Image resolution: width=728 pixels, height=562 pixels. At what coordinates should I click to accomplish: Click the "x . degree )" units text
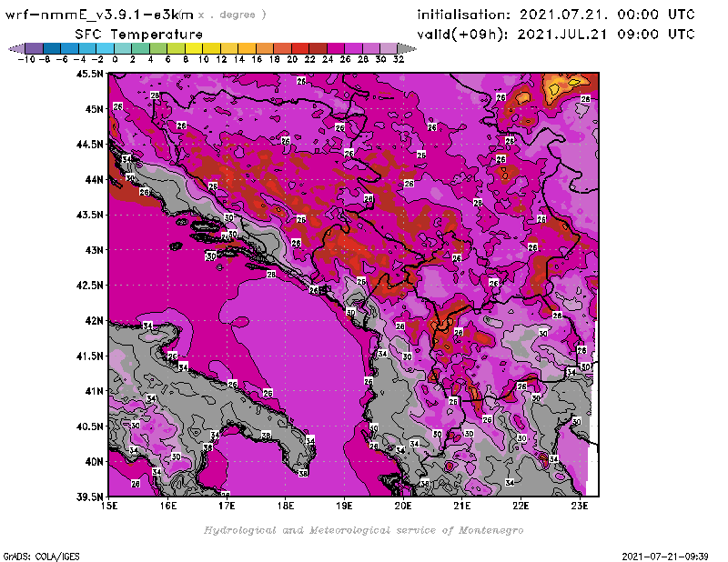(x=232, y=15)
